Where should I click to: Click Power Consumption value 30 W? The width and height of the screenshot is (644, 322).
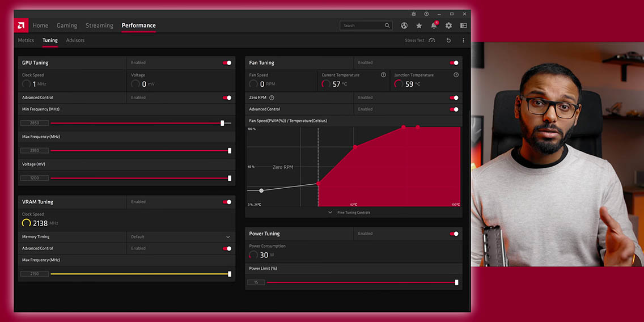[267, 255]
